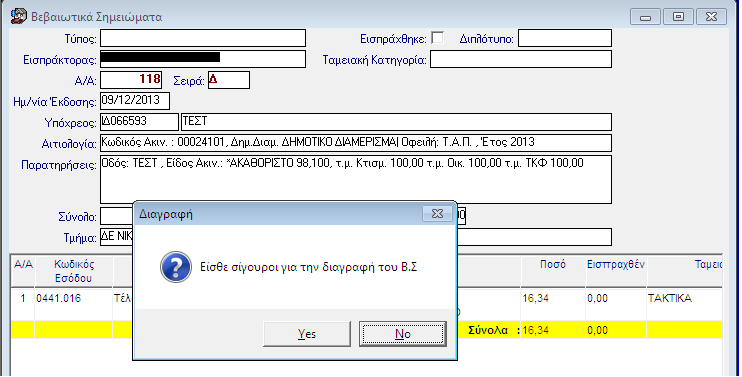Click the Διπλότυπο field
Screen dimensions: 742x377
tap(565, 38)
